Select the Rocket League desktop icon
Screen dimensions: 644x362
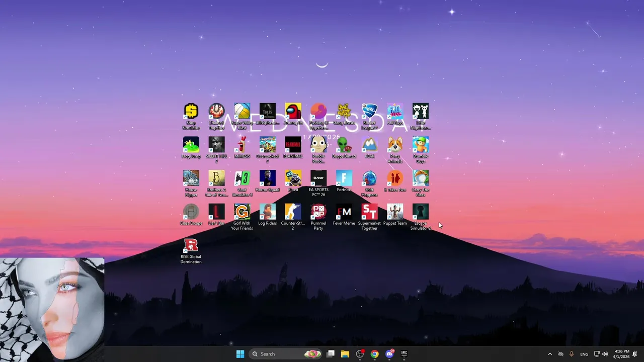[x=369, y=112]
